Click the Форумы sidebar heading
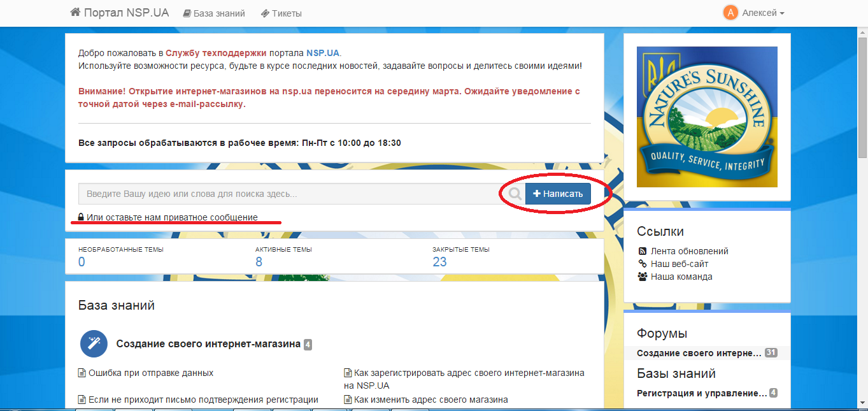Viewport: 868px width, 411px height. 662,333
